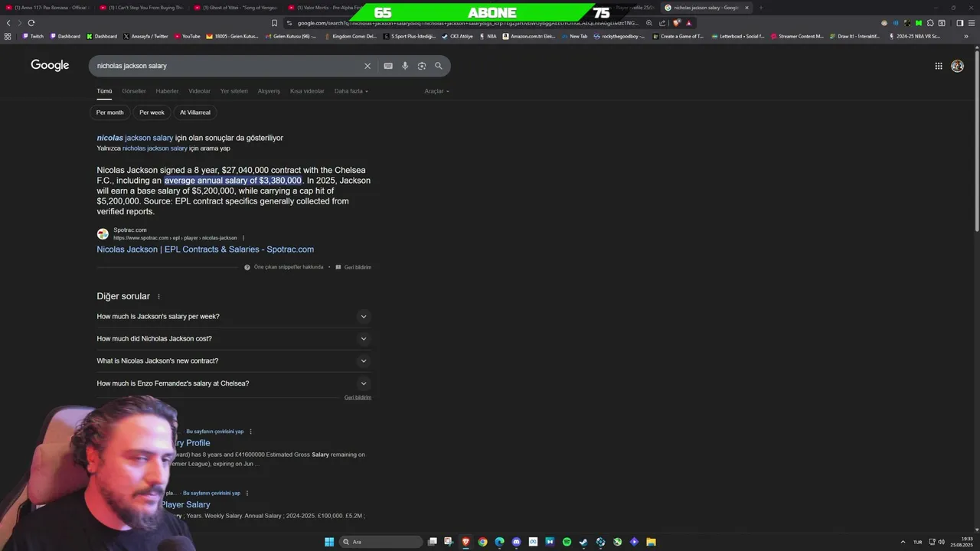Screen dimensions: 980x551
Task: Search by image with Google Lens icon
Action: (422, 66)
